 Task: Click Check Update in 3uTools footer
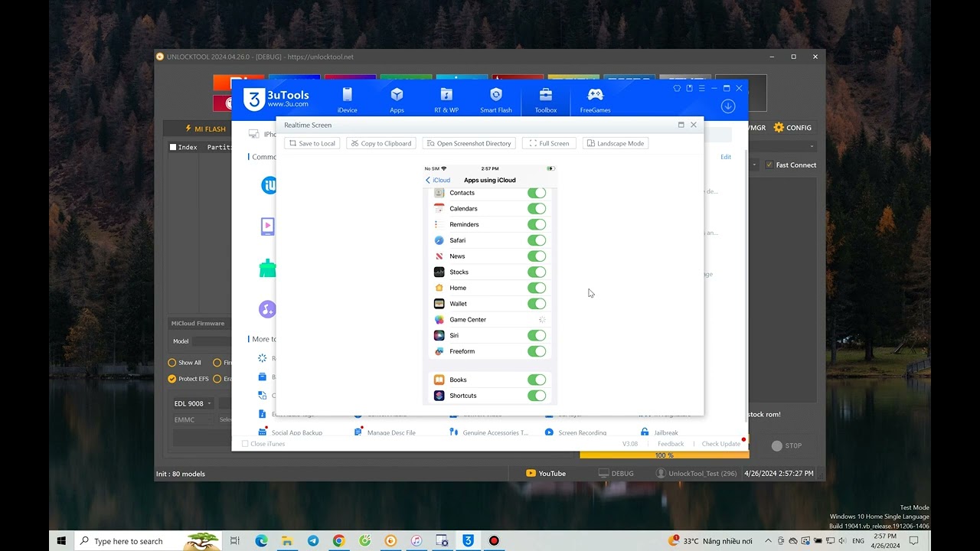721,444
